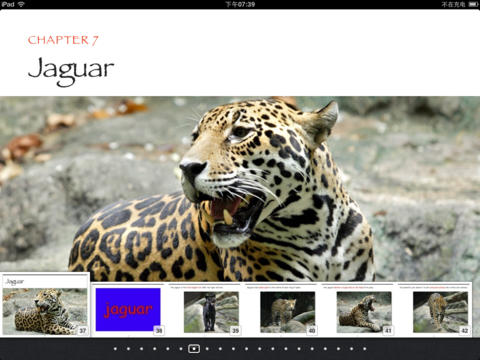Open page 40 thumbnail
This screenshot has width=480, height=360.
click(282, 309)
